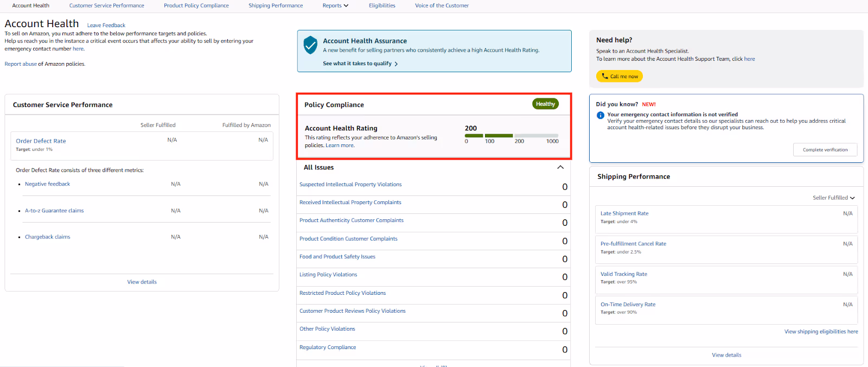Screen dimensions: 868x367
Task: Click the Call me now button
Action: point(620,77)
